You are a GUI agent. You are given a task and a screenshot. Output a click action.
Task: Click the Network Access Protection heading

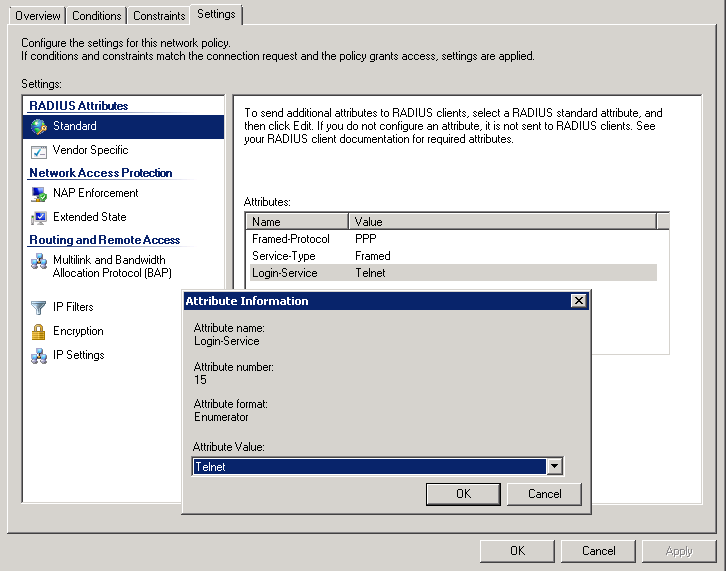pos(100,173)
